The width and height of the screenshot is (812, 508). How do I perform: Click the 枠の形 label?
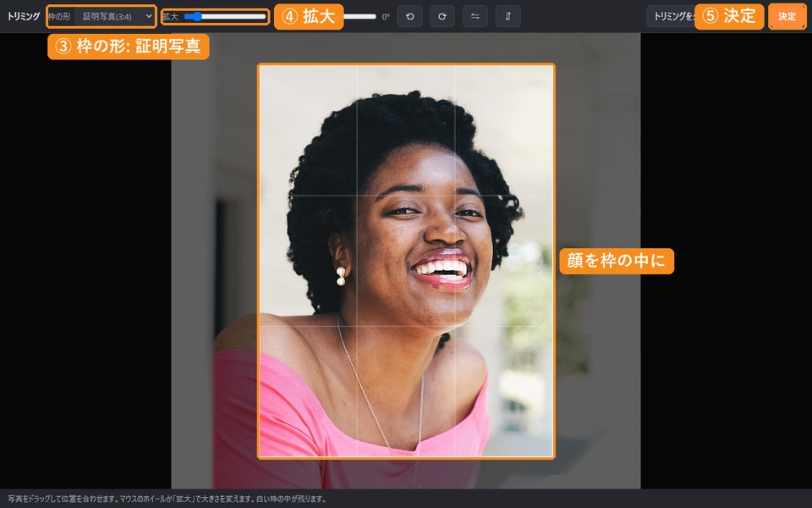click(59, 17)
